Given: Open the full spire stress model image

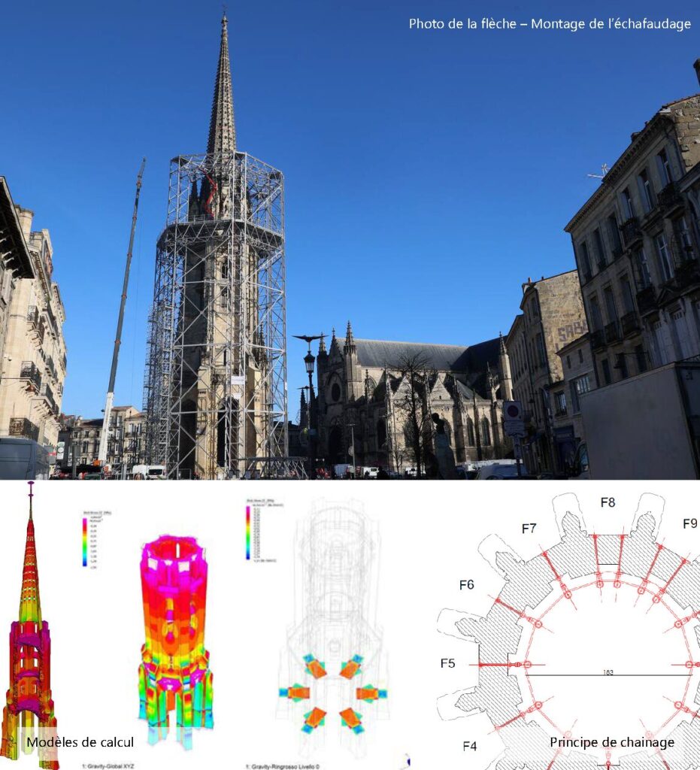Looking at the screenshot, I should tap(29, 625).
